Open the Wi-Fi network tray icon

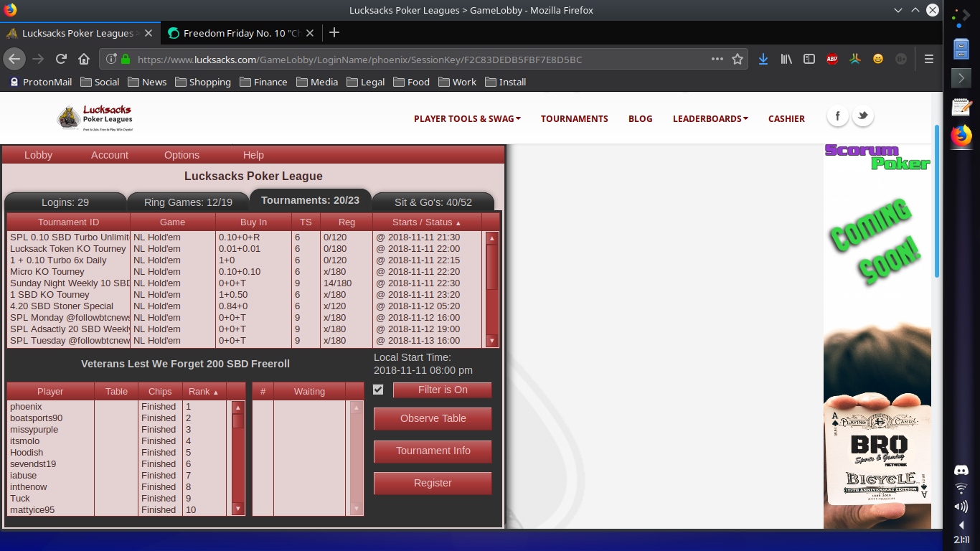pos(961,489)
